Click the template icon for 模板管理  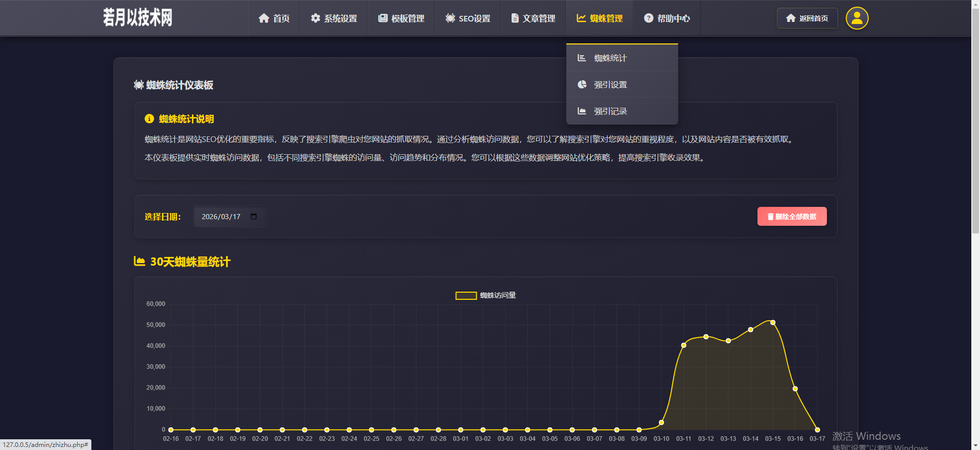click(x=382, y=18)
